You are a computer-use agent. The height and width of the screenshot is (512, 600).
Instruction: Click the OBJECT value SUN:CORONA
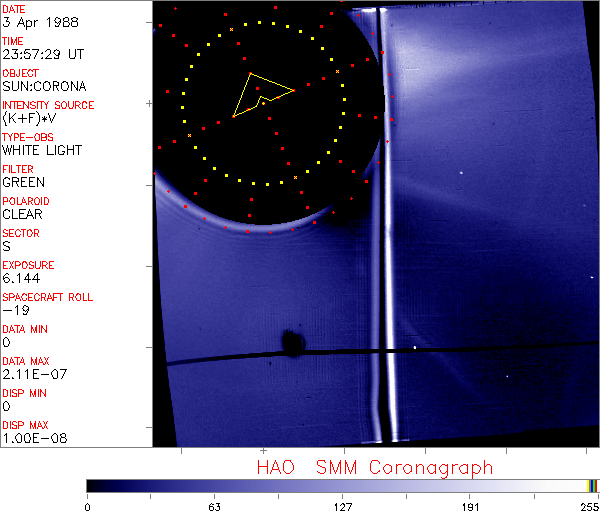coord(44,86)
